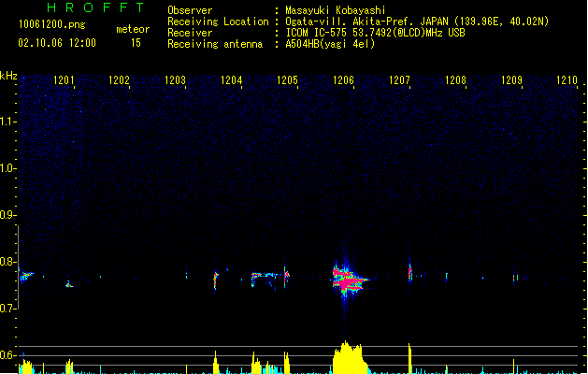Select the filename 10061200.png
Image resolution: width=588 pixels, height=374 pixels.
pyautogui.click(x=52, y=24)
